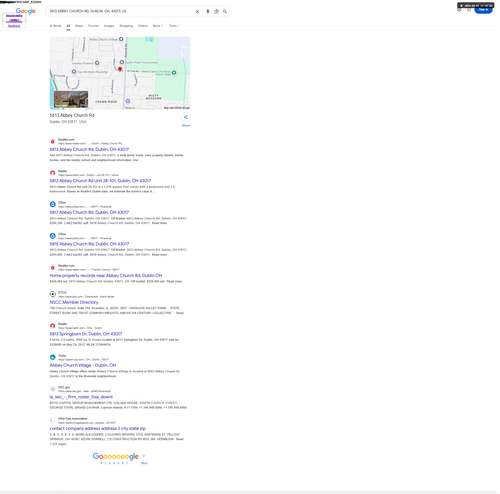Switch to the AI Mode tab
500x494 pixels.
(x=55, y=26)
